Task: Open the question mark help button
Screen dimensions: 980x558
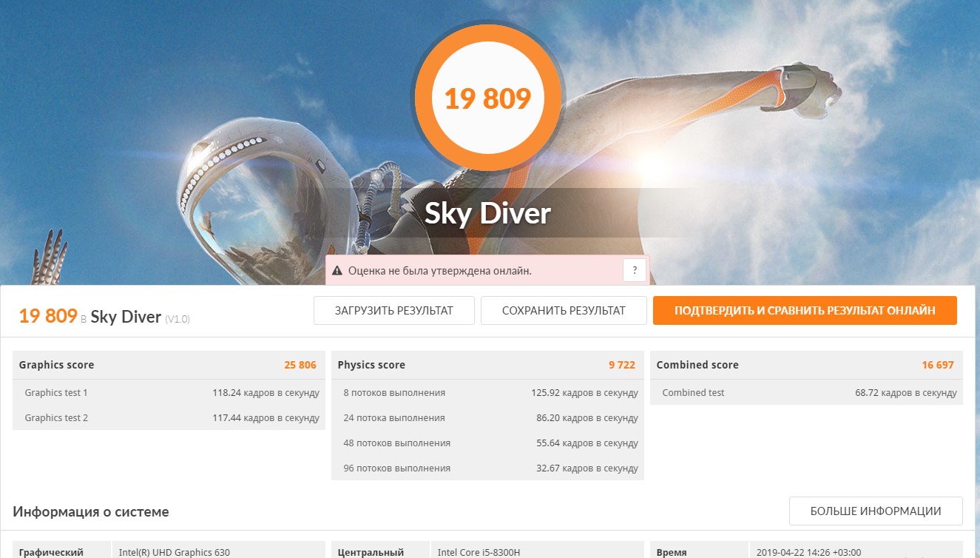Action: [635, 270]
